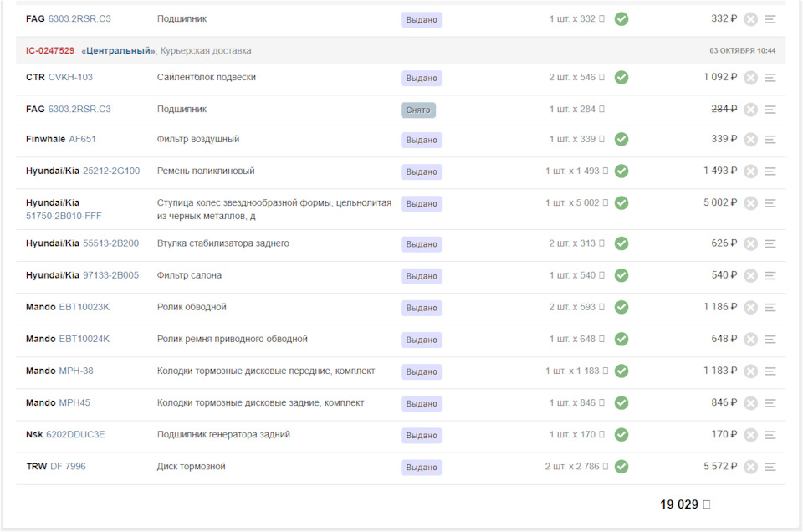803x532 pixels.
Task: Open part number 51750-2B010-FFF
Action: click(x=64, y=216)
